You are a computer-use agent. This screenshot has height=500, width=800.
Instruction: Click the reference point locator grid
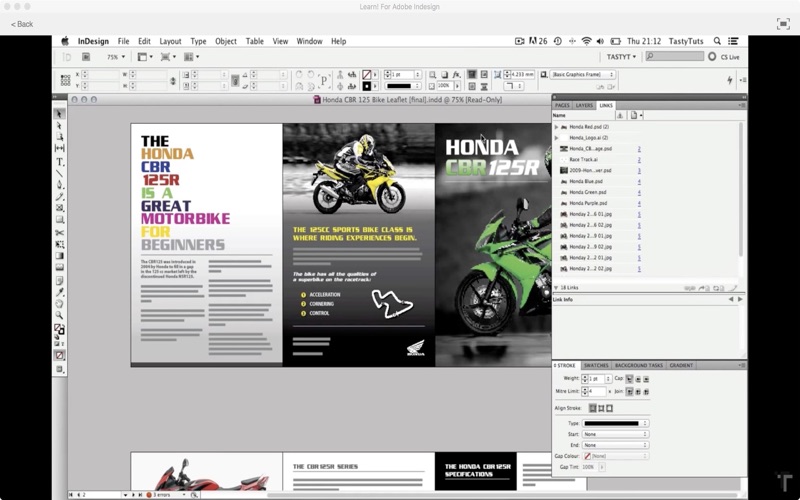tap(65, 80)
